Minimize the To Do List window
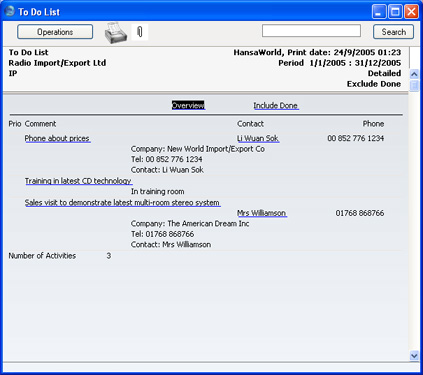 pos(379,12)
